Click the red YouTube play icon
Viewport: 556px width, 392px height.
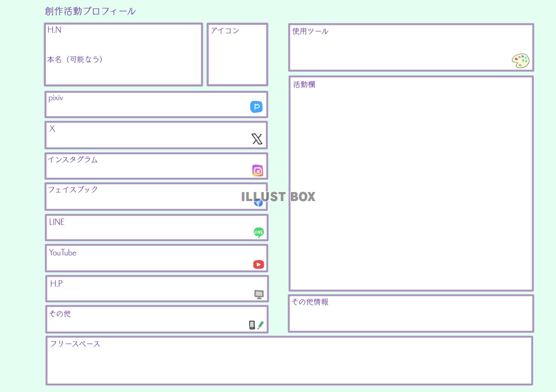pos(258,265)
